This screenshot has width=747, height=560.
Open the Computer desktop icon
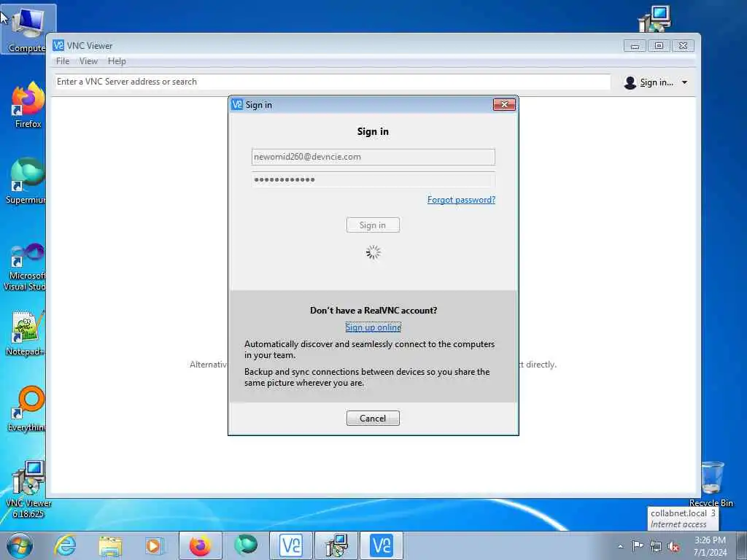pyautogui.click(x=28, y=28)
